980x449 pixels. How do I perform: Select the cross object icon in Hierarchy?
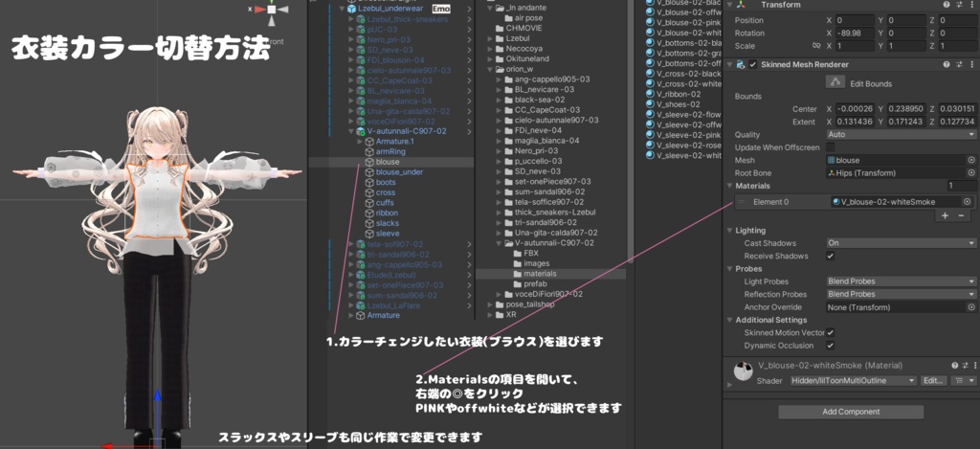click(370, 192)
